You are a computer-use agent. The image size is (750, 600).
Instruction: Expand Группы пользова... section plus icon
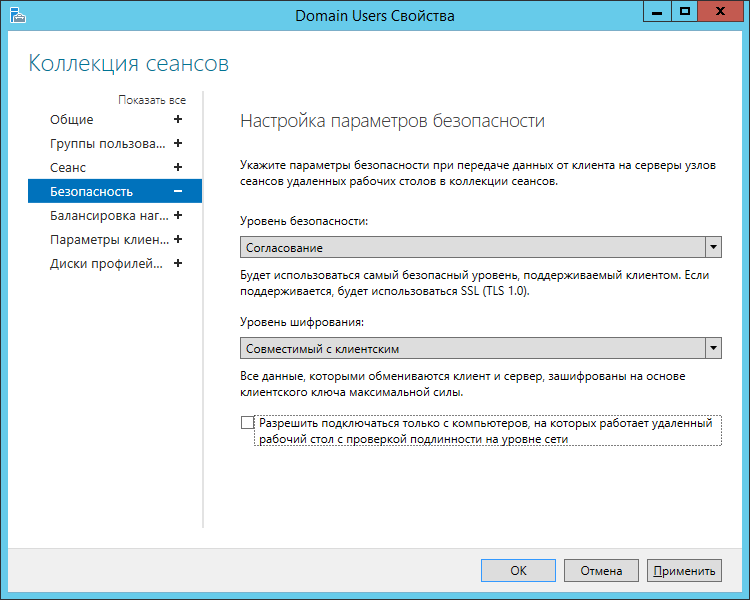(178, 143)
